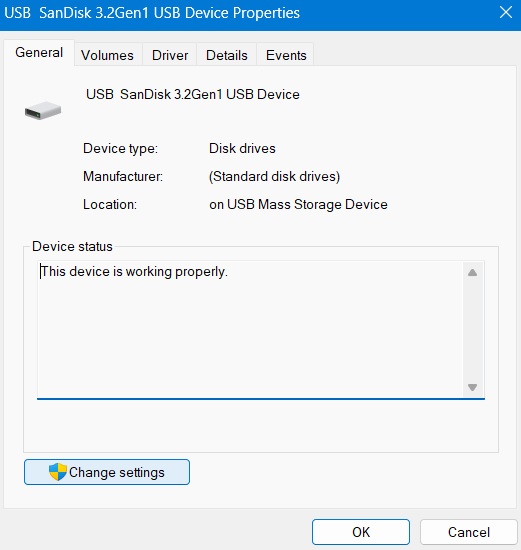Confirm with the OK button
The height and width of the screenshot is (550, 521).
361,532
